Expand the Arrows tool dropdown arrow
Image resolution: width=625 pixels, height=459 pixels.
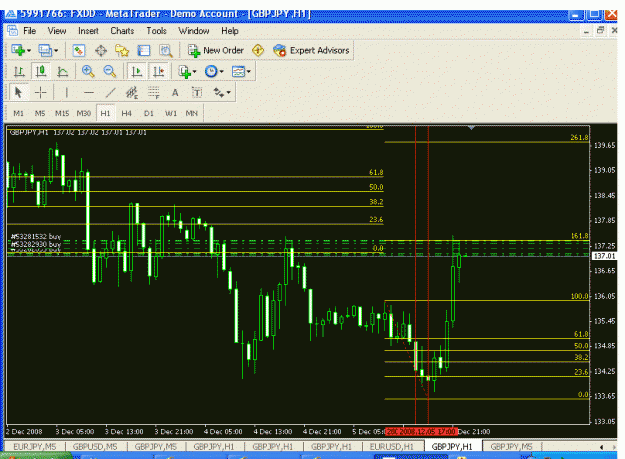tap(228, 92)
